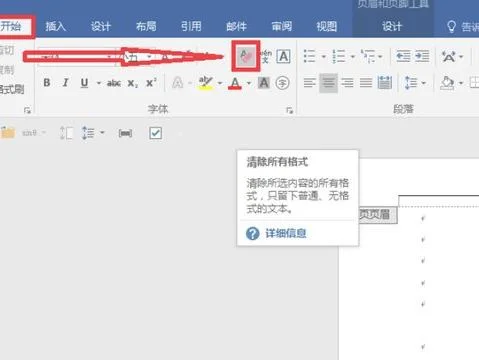Image resolution: width=479 pixels, height=360 pixels.
Task: Open the underline style dropdown arrow
Action: coord(99,83)
